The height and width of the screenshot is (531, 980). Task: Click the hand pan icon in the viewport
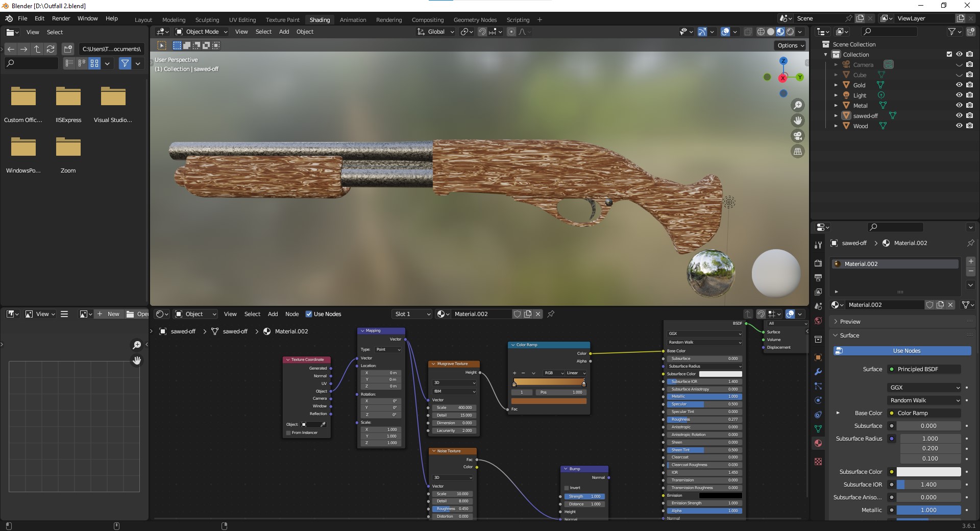click(798, 120)
